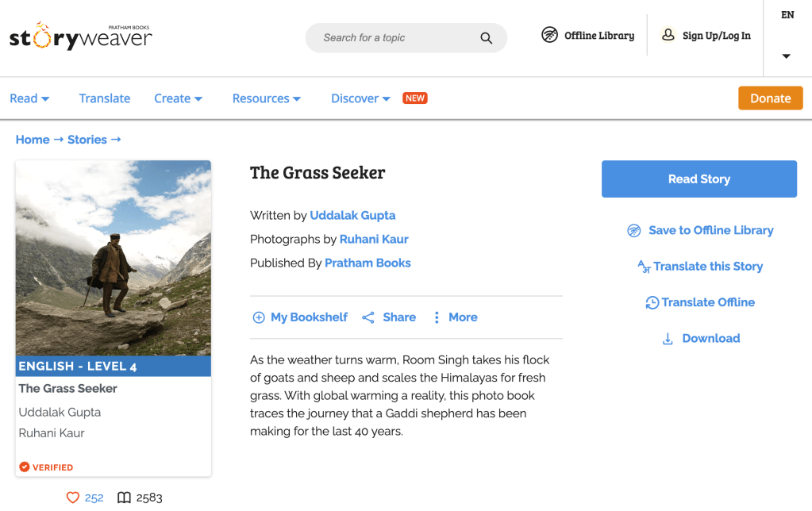Click the orange Donate button

770,98
